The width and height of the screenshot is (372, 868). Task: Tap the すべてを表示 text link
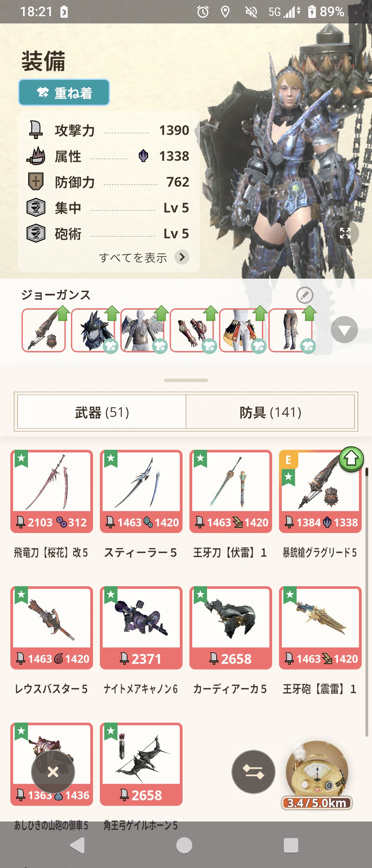tap(133, 257)
